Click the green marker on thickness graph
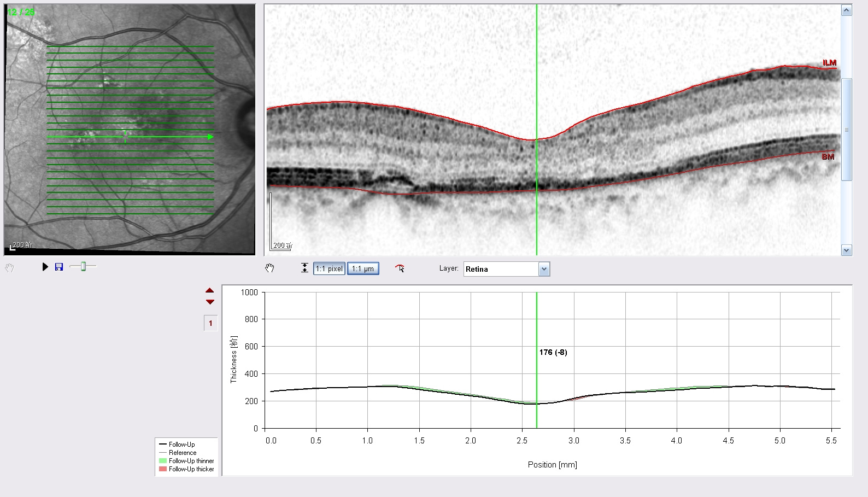This screenshot has height=497, width=868. [537, 360]
